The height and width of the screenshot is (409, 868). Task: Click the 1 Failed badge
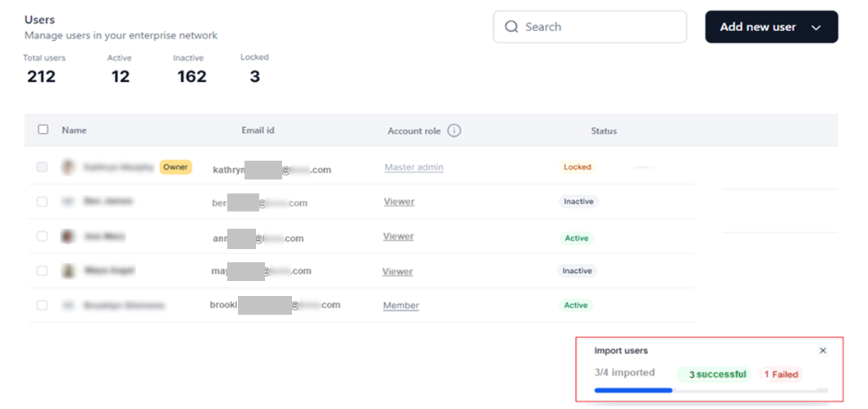781,375
